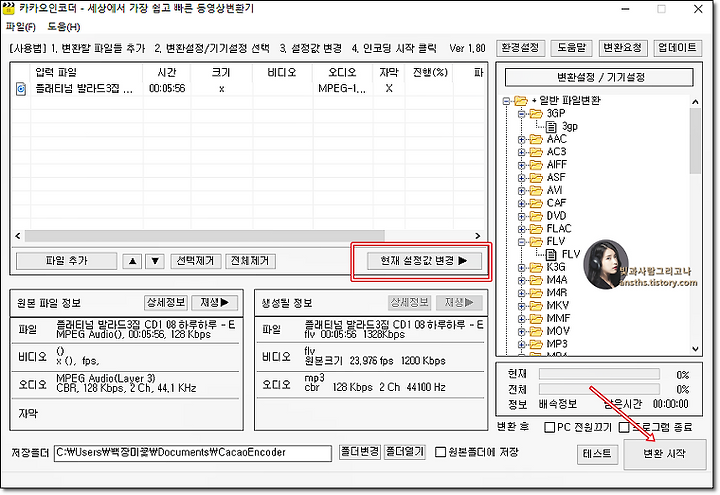Image resolution: width=720 pixels, height=495 pixels.
Task: Move selected file down with ▼ button
Action: (155, 261)
